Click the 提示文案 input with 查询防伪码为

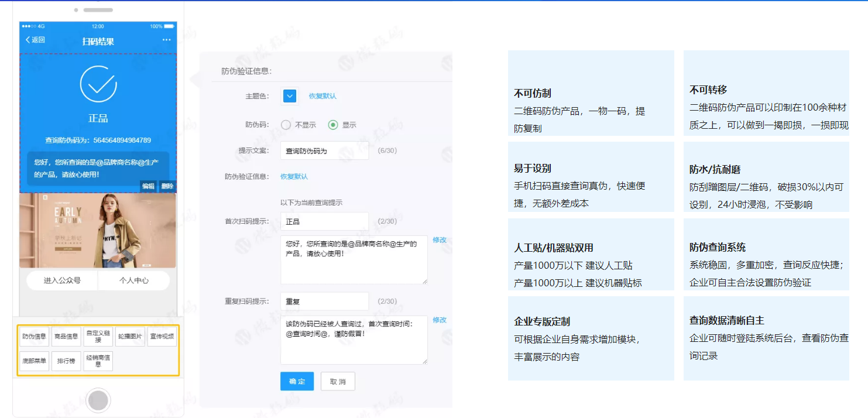tap(324, 150)
